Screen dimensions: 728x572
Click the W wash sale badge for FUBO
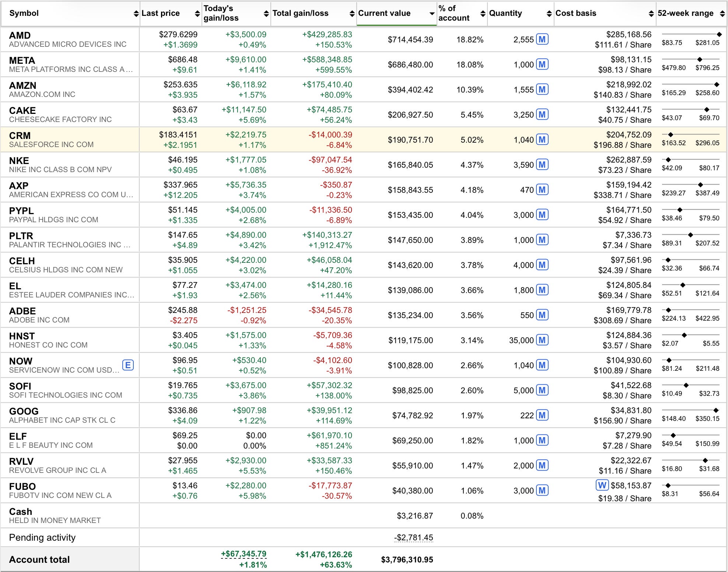tap(602, 485)
